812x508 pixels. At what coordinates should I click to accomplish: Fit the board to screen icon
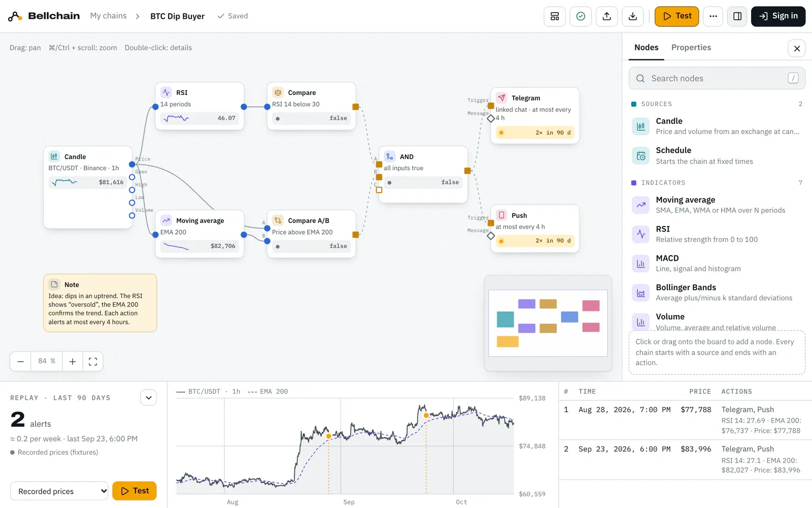[93, 361]
